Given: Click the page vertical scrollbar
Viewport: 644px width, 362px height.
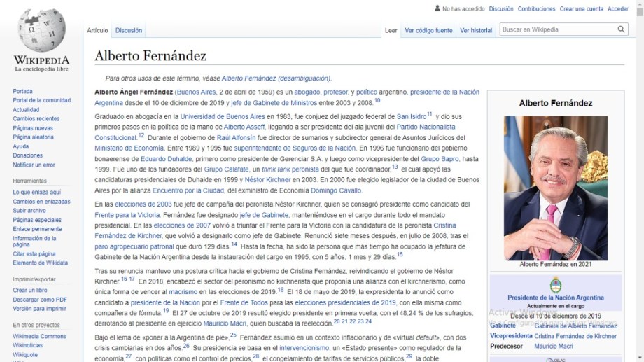Looking at the screenshot, I should (x=640, y=181).
